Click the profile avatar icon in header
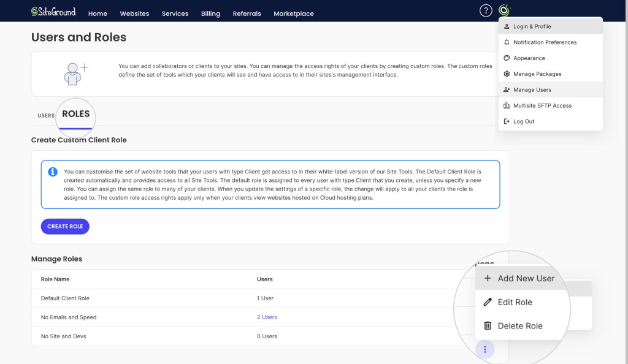The height and width of the screenshot is (364, 628). pyautogui.click(x=504, y=10)
